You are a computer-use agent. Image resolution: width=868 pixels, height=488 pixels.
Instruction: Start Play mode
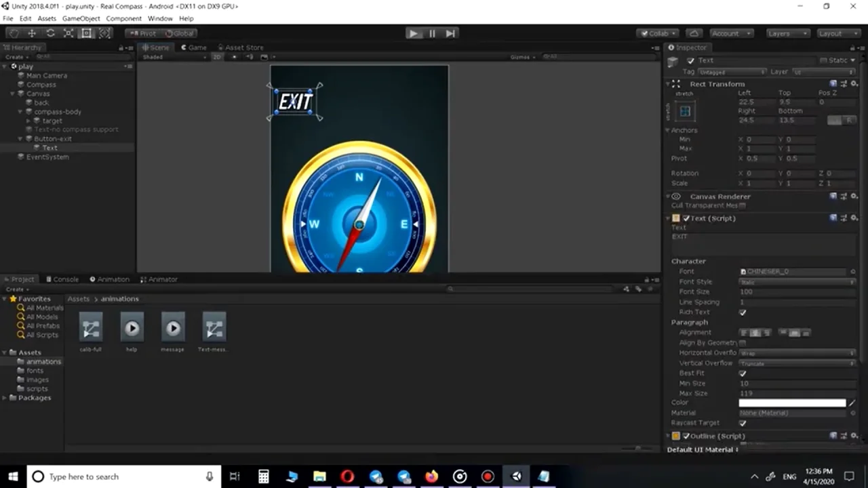414,33
